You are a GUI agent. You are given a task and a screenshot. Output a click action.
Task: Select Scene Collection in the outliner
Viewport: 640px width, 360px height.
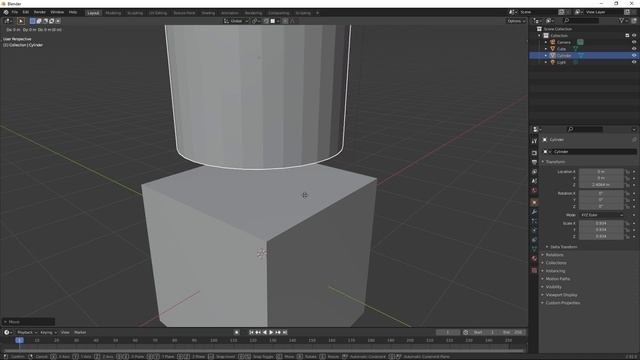(x=557, y=29)
